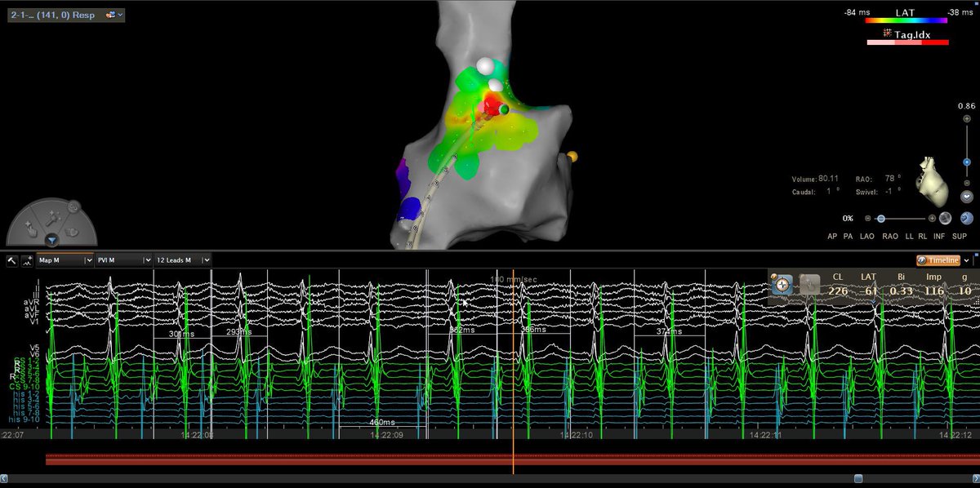Click the hammer tool icon in the ECG toolbar

tap(13, 260)
